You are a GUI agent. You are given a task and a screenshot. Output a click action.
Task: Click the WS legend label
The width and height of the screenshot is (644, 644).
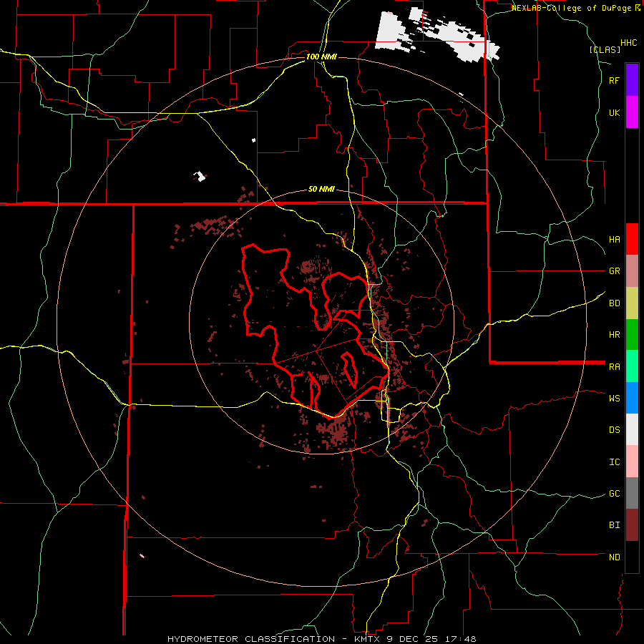614,399
